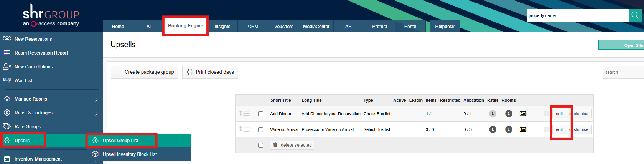This screenshot has width=644, height=164.
Task: Click into the property name field
Action: pyautogui.click(x=578, y=15)
